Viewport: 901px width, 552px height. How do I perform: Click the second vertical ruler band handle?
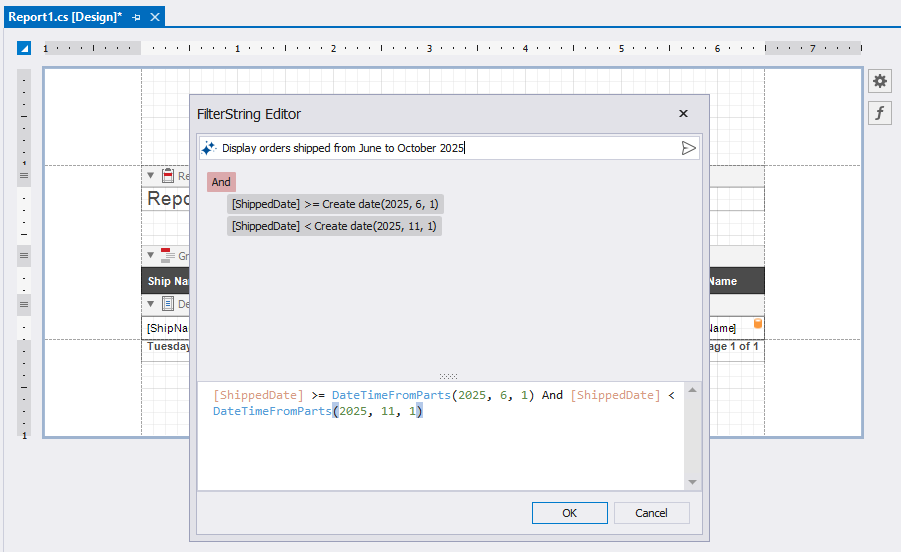pyautogui.click(x=24, y=255)
